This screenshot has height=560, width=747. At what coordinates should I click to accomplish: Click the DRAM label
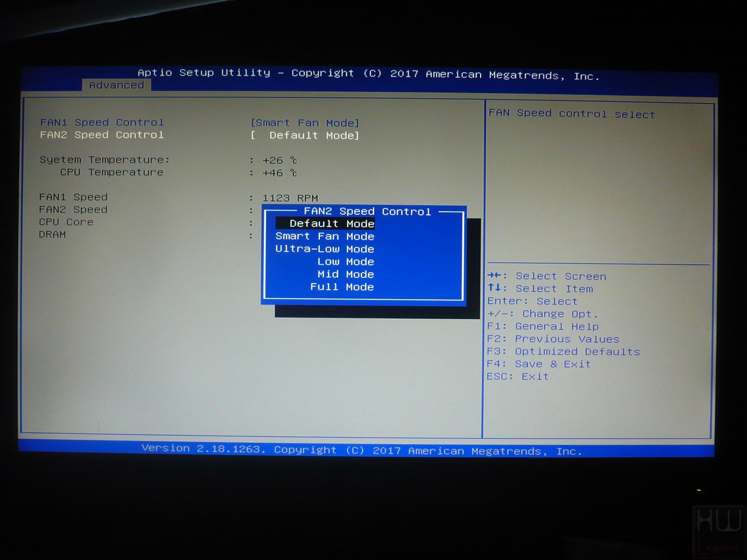click(53, 234)
